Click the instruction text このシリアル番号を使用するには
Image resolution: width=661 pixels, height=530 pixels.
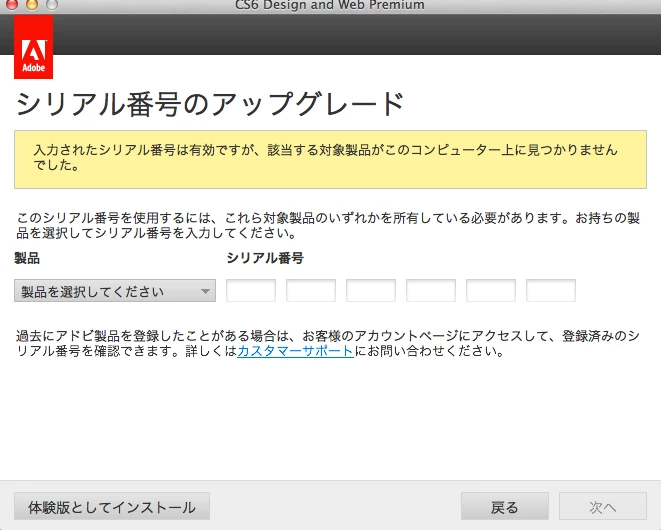328,225
